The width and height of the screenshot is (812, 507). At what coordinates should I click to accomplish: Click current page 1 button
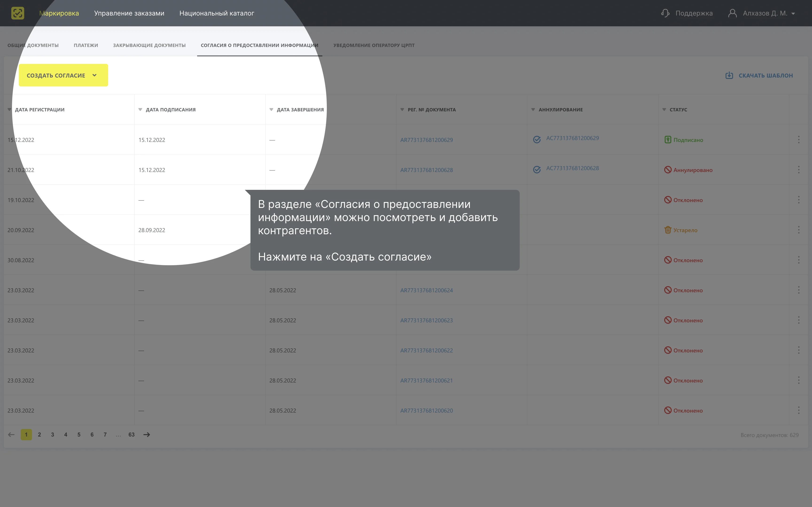(x=26, y=435)
